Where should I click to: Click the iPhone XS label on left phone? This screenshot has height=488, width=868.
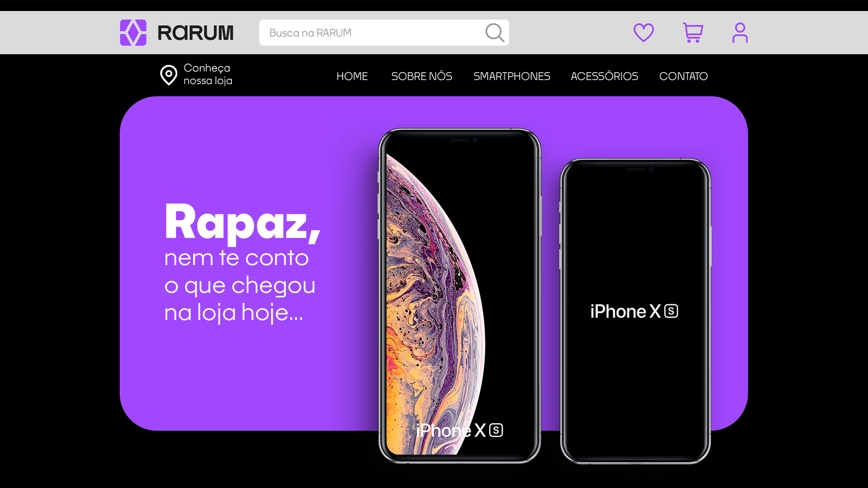tap(460, 430)
